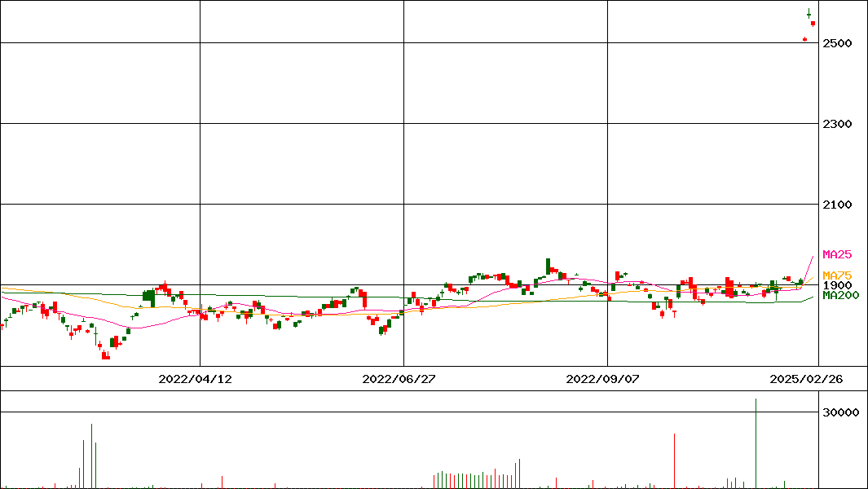Click the 2022/06/27 date label

coord(399,379)
